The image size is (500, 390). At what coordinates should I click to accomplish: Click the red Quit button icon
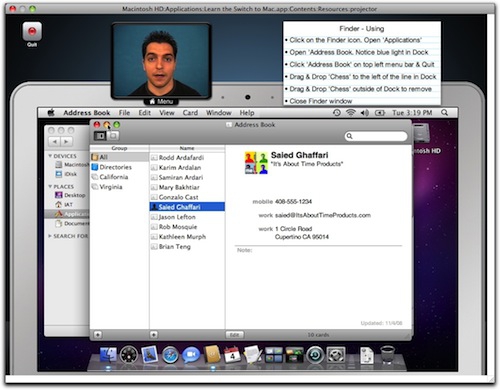click(32, 32)
